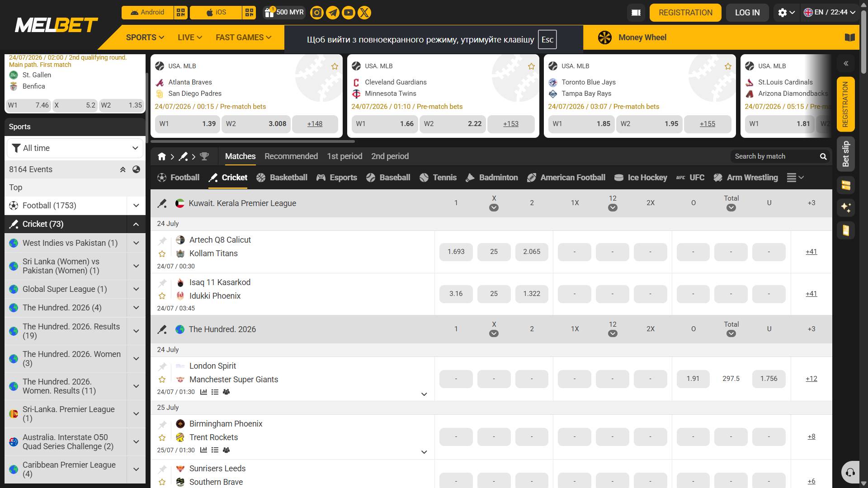Open the iOS app QR code
Viewport: 868px width, 488px height.
click(249, 13)
